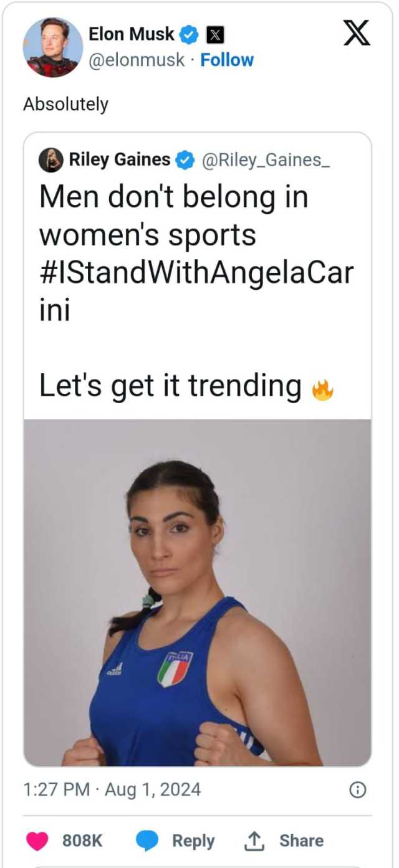Click the verified badge next to Riley Gaines
The image size is (399, 868).
click(185, 161)
